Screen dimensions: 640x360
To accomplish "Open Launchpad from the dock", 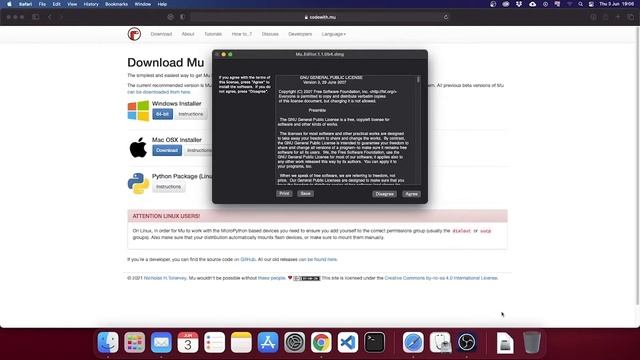I will coord(134,342).
